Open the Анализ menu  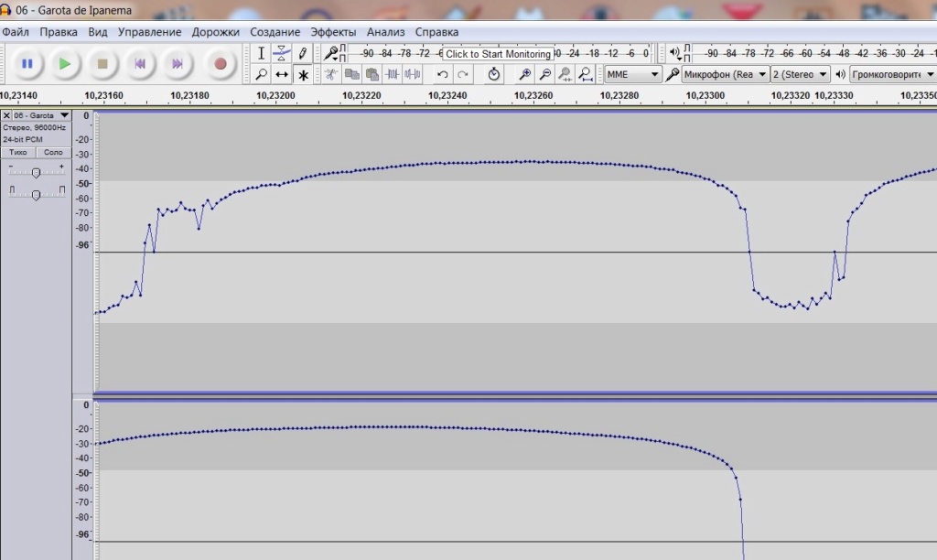(385, 32)
